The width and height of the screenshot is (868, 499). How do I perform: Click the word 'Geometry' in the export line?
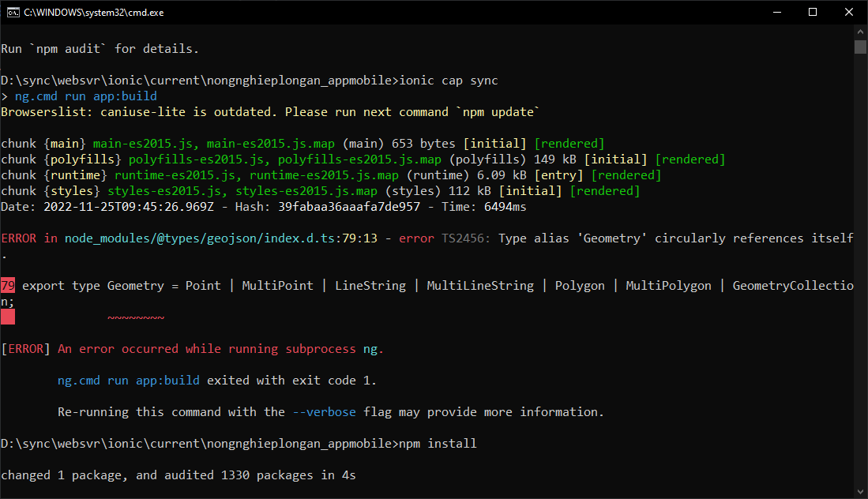(x=136, y=286)
